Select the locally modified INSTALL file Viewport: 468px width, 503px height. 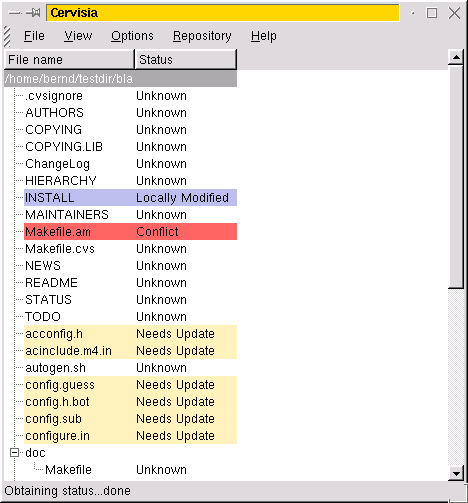coord(130,198)
